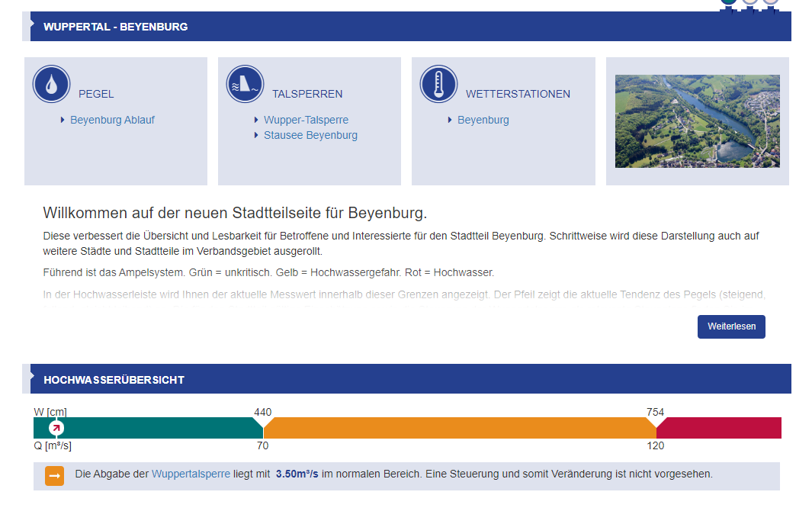812x508 pixels.
Task: Click the rising trend arrow marker on the gauge
Action: coord(56,428)
